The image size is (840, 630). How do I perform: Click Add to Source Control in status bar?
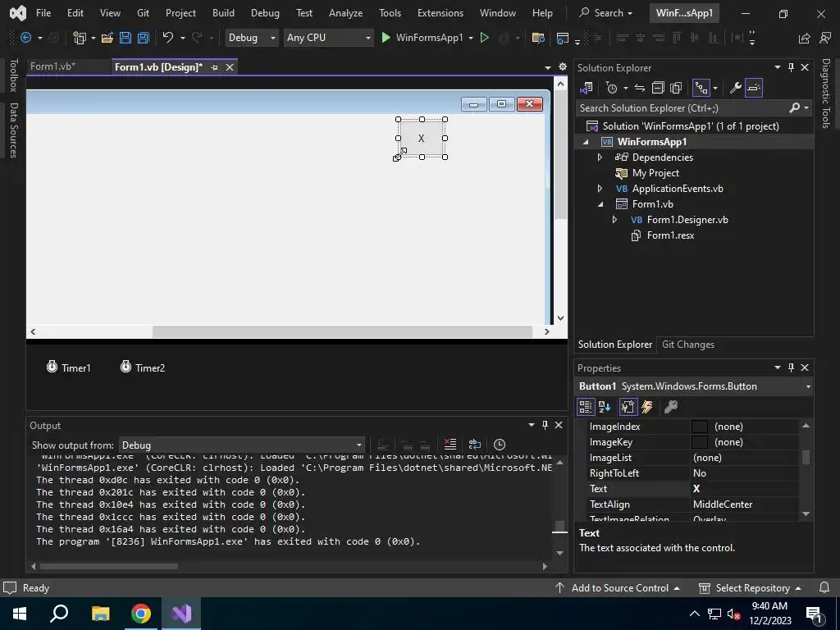617,587
